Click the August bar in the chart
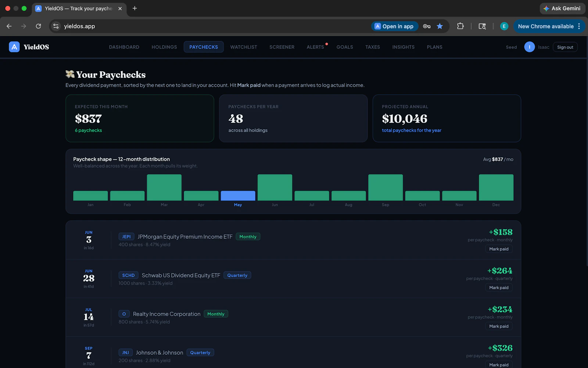 click(x=349, y=196)
